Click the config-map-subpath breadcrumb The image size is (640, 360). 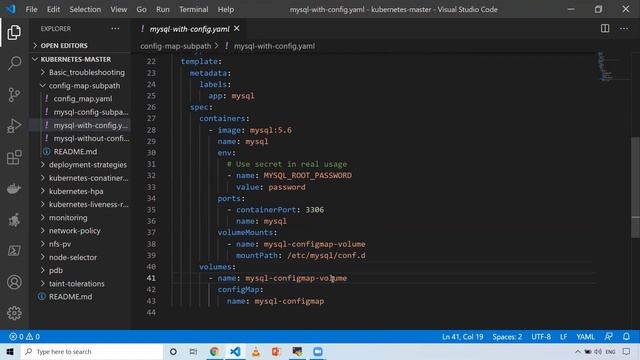pos(176,46)
